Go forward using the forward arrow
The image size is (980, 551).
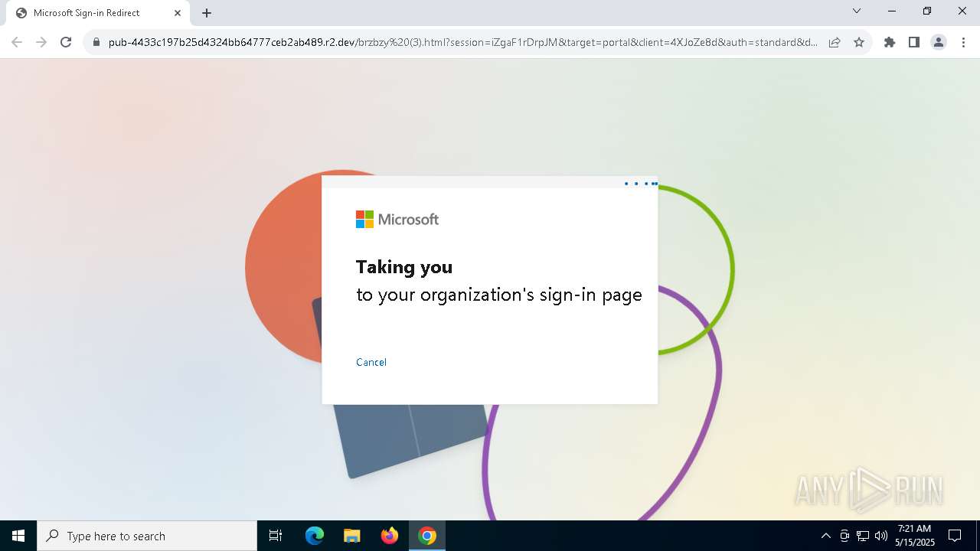pyautogui.click(x=41, y=42)
